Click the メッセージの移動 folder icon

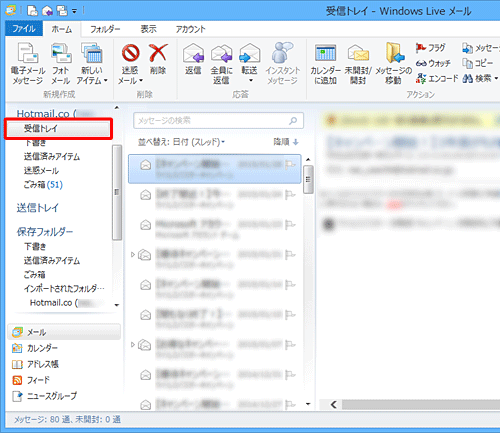tap(394, 53)
